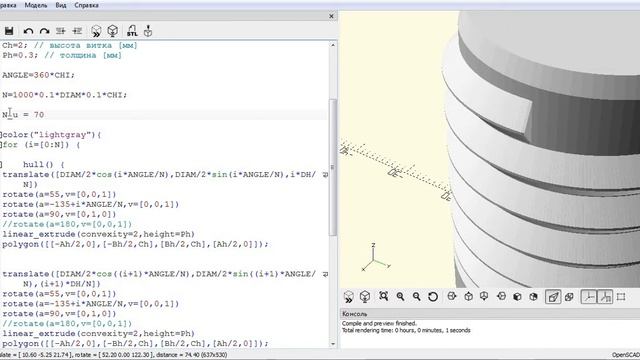This screenshot has width=640, height=360.
Task: Redo the edit in the editor toolbar
Action: tap(44, 31)
